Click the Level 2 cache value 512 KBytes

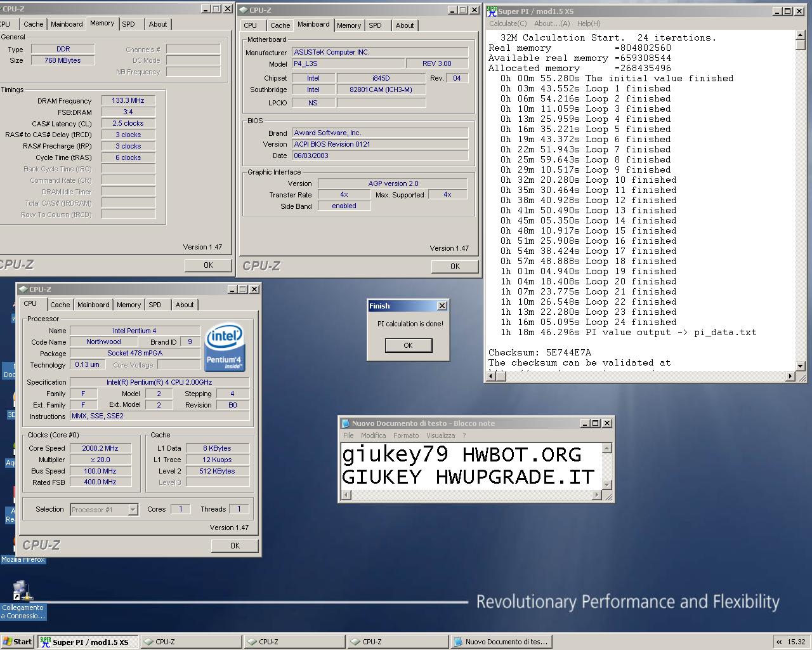pos(217,471)
